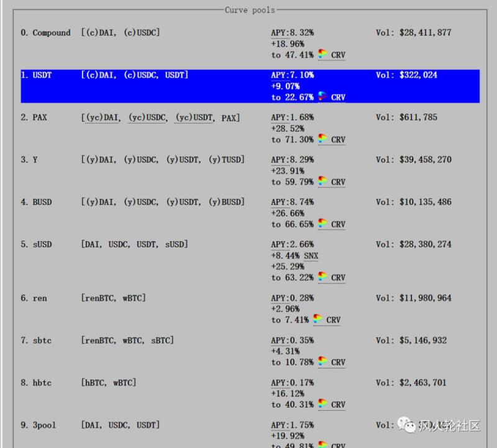The image size is (497, 448).
Task: Click volume $11,980,964 in ren row
Action: click(426, 298)
